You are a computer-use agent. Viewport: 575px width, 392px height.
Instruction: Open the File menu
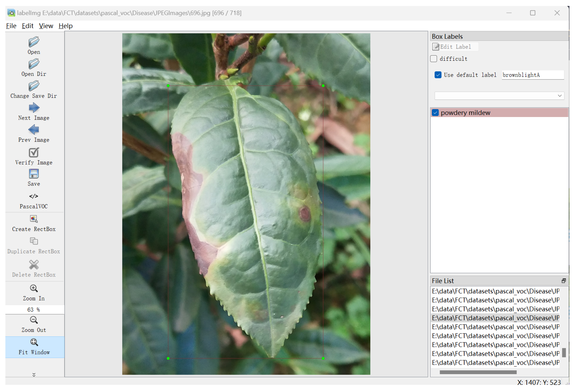[11, 26]
